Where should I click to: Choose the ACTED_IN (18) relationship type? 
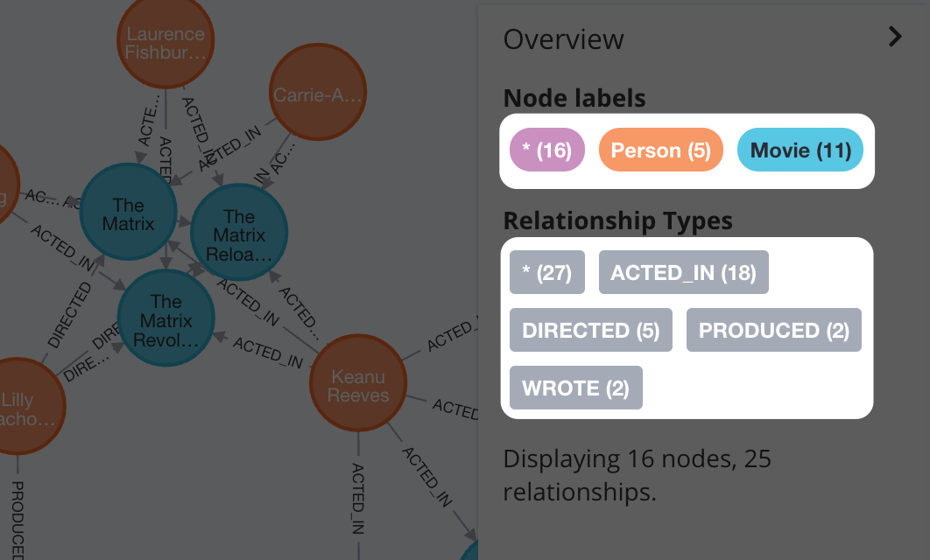click(x=683, y=273)
